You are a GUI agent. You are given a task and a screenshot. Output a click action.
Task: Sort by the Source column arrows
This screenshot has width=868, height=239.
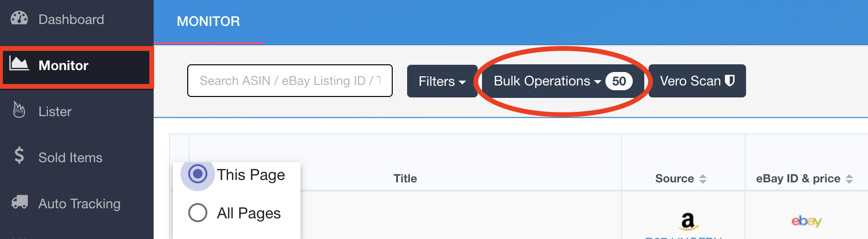click(x=703, y=179)
